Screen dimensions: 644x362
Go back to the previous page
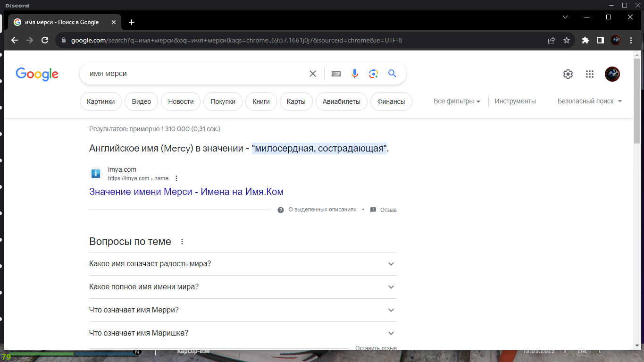[15, 40]
